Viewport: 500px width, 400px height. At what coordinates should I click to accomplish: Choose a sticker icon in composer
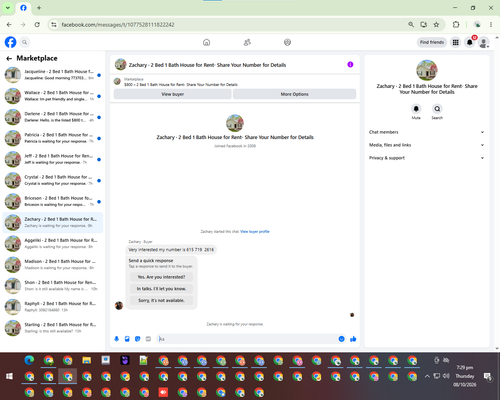[138, 339]
